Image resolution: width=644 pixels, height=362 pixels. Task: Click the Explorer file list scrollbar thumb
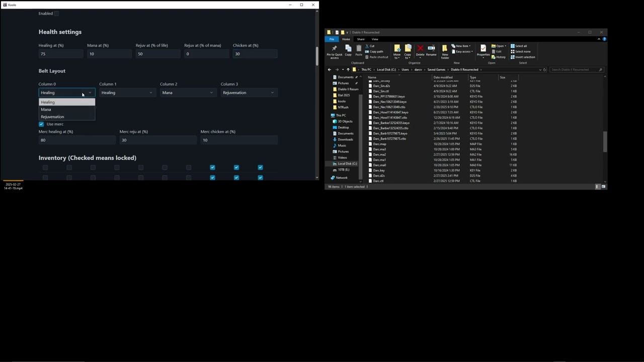[x=605, y=142]
